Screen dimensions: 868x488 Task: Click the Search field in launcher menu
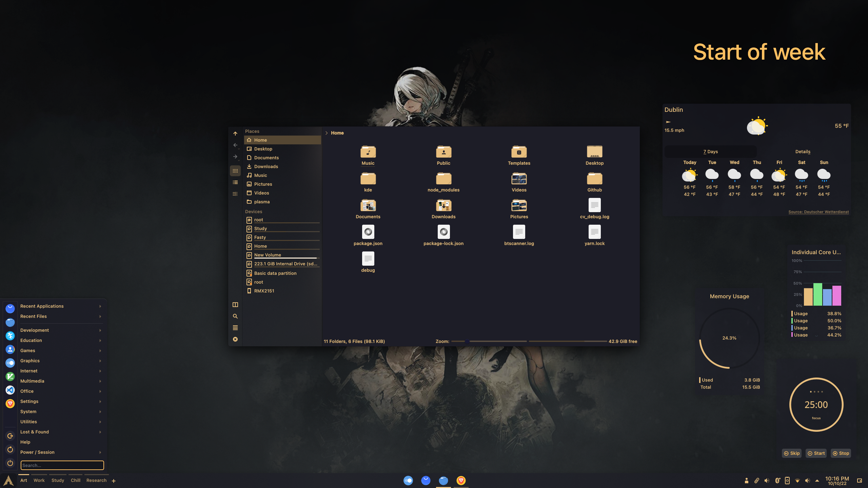coord(62,465)
